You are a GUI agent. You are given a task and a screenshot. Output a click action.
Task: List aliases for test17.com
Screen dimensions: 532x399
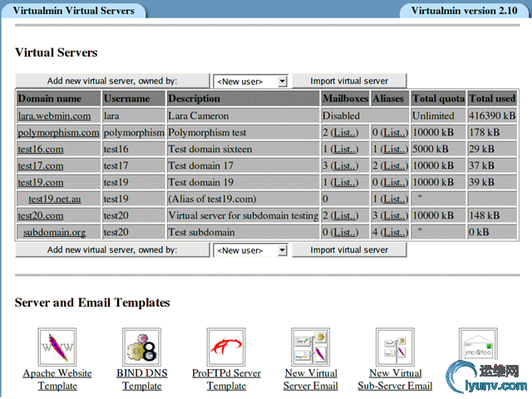click(x=394, y=166)
